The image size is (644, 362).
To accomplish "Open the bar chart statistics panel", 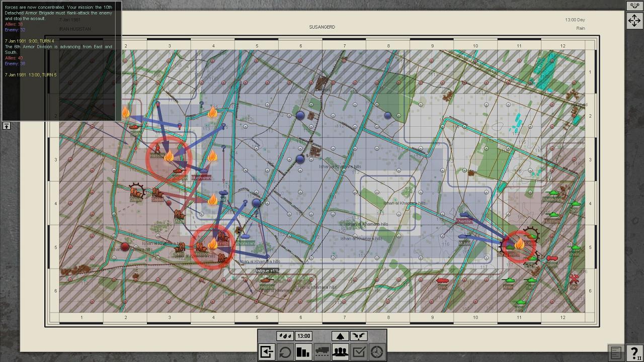I will [303, 352].
